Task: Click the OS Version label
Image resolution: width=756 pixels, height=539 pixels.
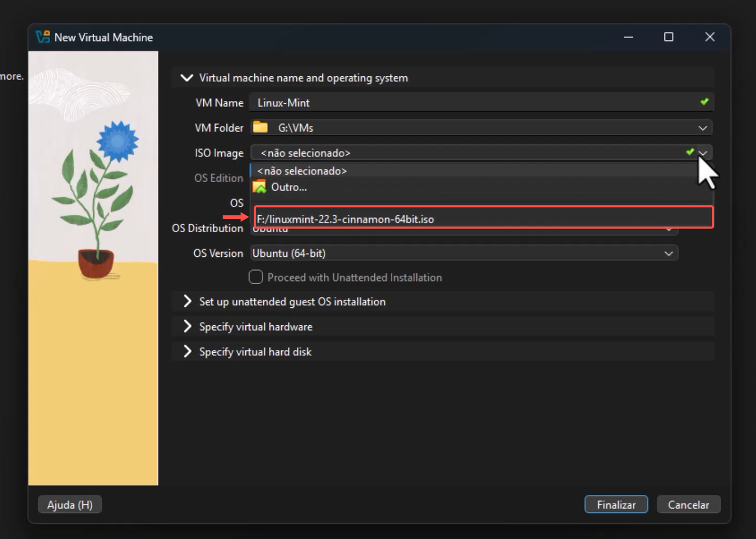Action: pyautogui.click(x=218, y=253)
